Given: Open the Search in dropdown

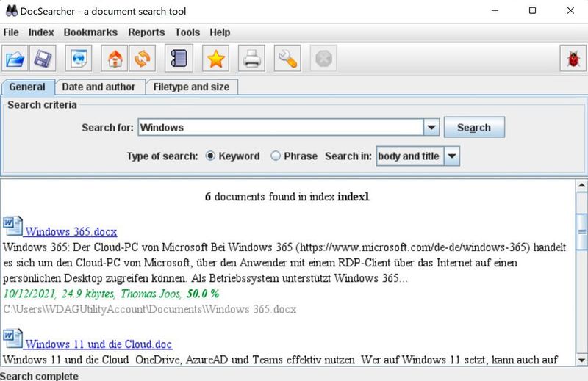Looking at the screenshot, I should 452,156.
